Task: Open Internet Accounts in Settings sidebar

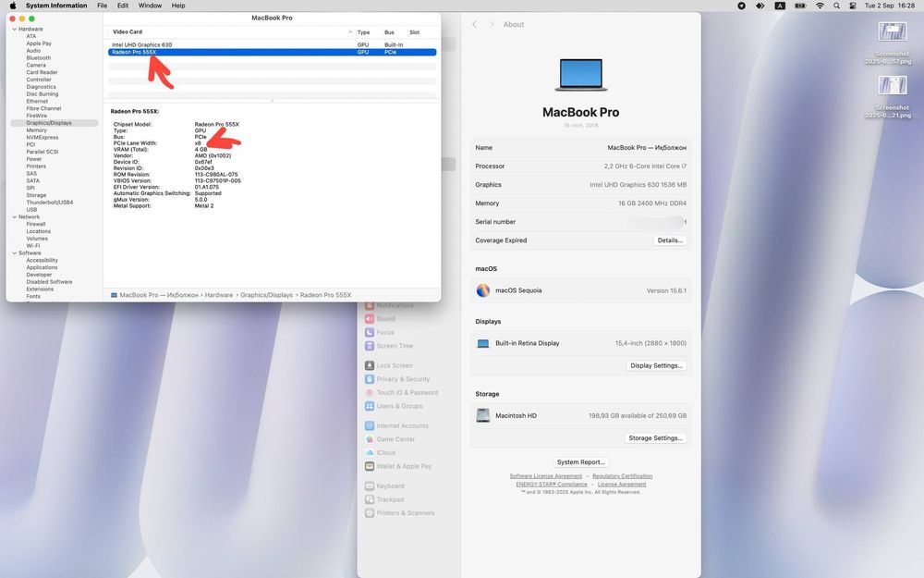Action: click(396, 425)
